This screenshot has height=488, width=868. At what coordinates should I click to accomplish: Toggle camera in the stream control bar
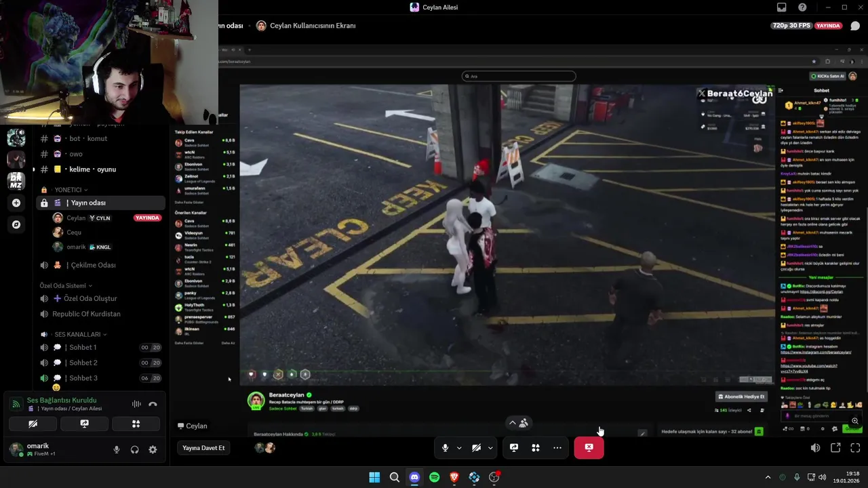[x=476, y=447]
